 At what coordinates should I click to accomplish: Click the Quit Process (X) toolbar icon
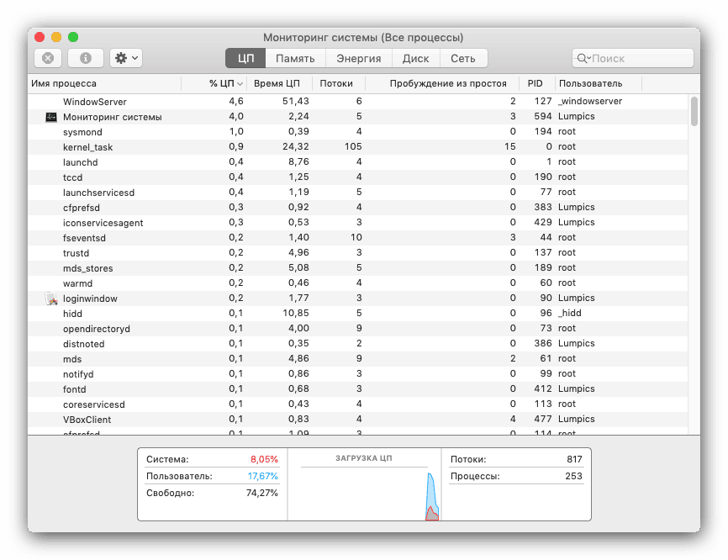point(47,57)
